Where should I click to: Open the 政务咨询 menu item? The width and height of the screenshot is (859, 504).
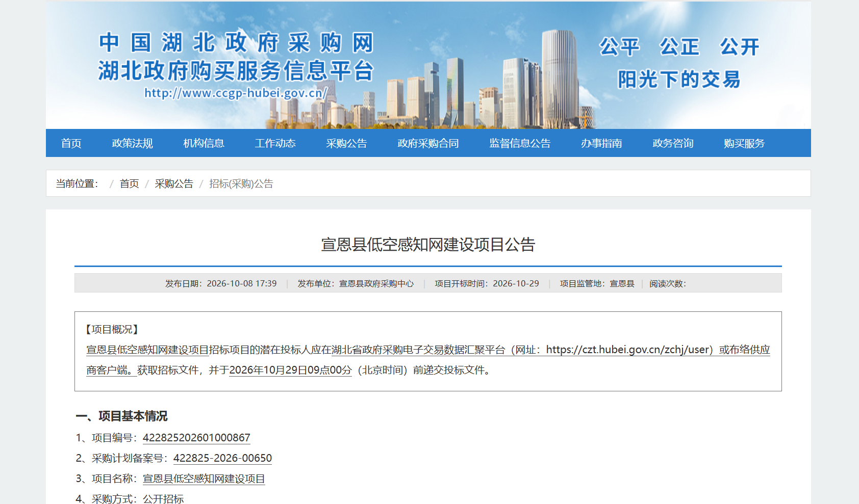[x=673, y=143]
